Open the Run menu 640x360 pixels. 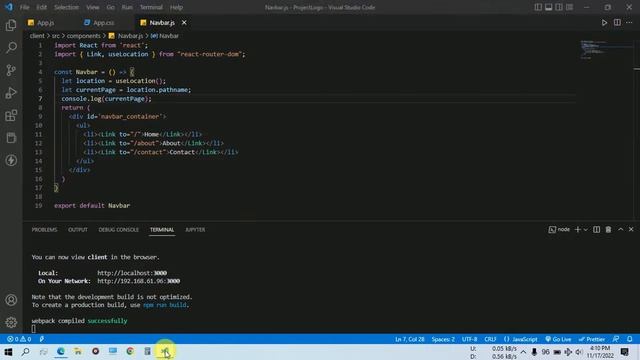pos(127,7)
